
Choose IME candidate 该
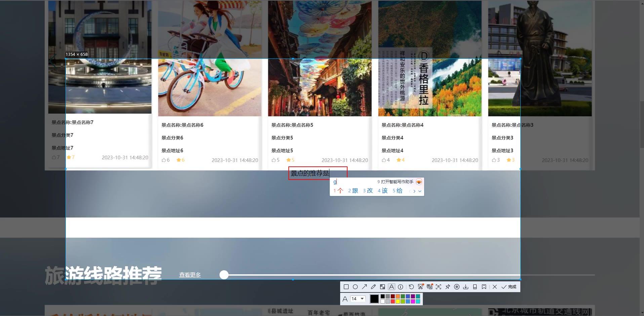click(x=383, y=191)
